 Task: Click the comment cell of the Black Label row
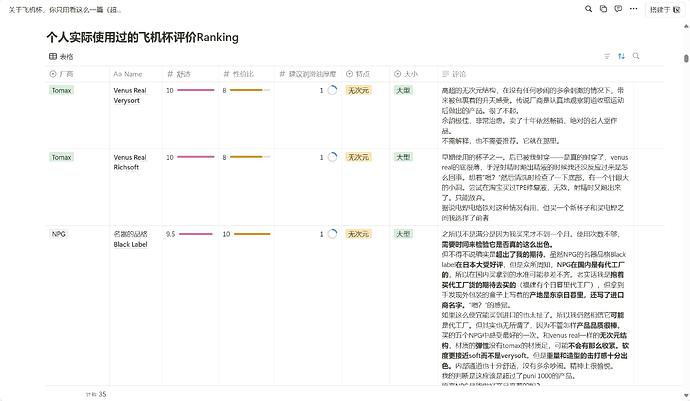click(x=535, y=306)
